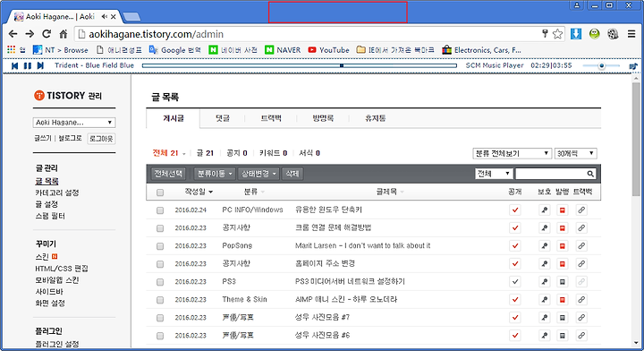Open the browser home page icon
This screenshot has height=351, width=644.
tap(64, 34)
